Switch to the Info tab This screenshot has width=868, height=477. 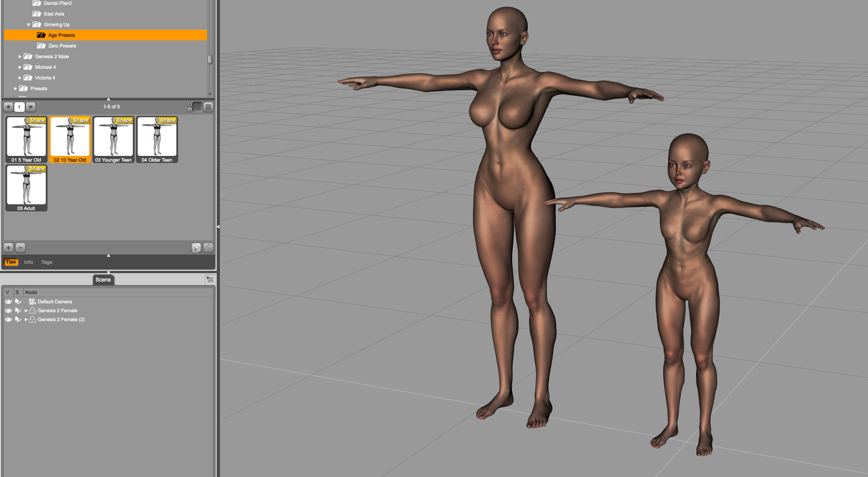pyautogui.click(x=28, y=262)
